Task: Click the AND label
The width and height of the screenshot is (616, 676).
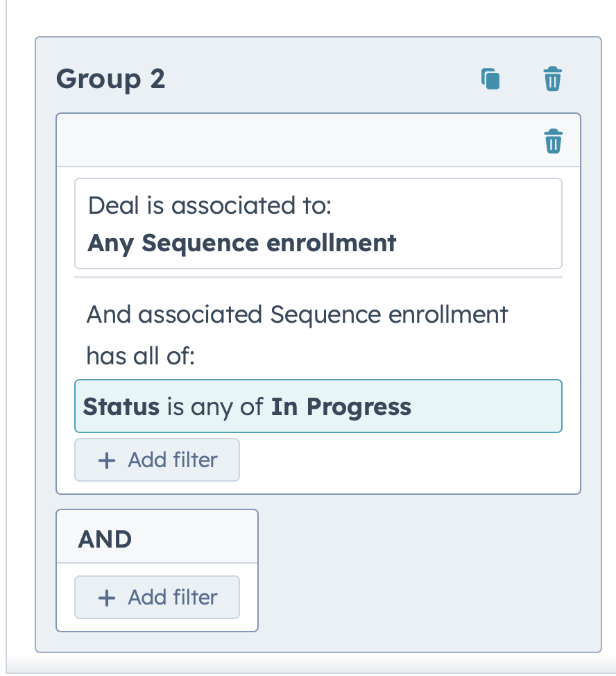Action: click(x=104, y=539)
